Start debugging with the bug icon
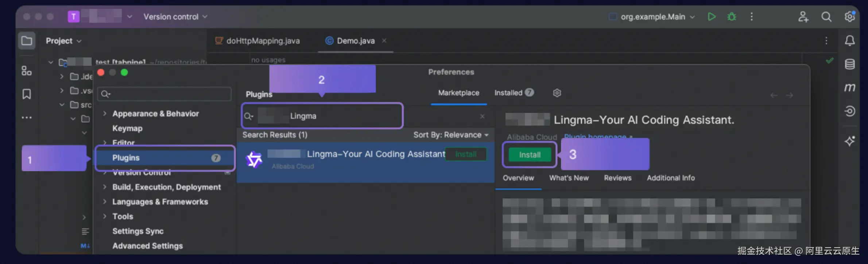 (732, 17)
